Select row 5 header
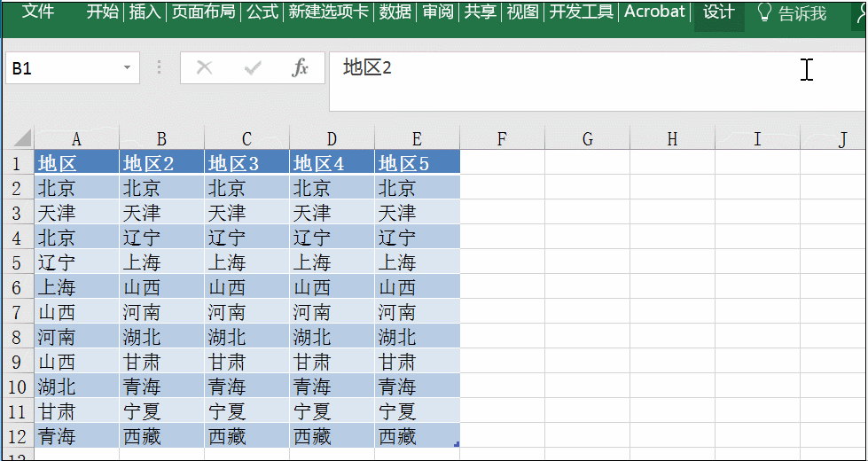The image size is (868, 461). point(18,262)
